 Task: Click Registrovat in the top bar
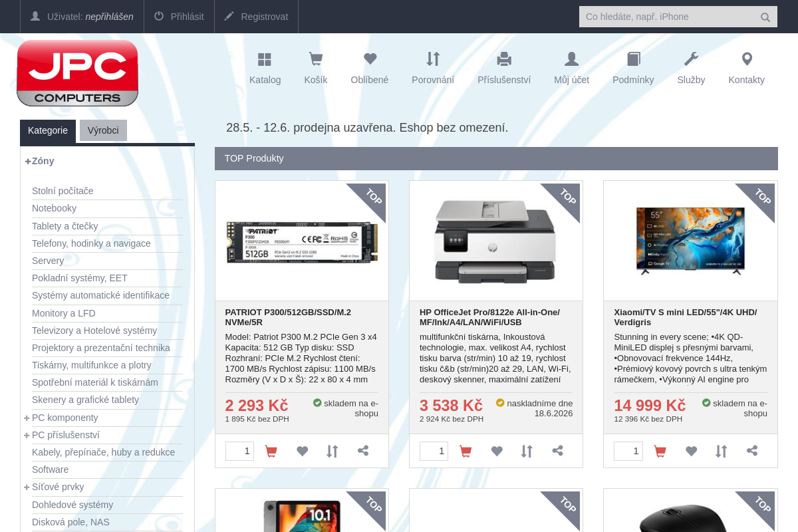256,17
